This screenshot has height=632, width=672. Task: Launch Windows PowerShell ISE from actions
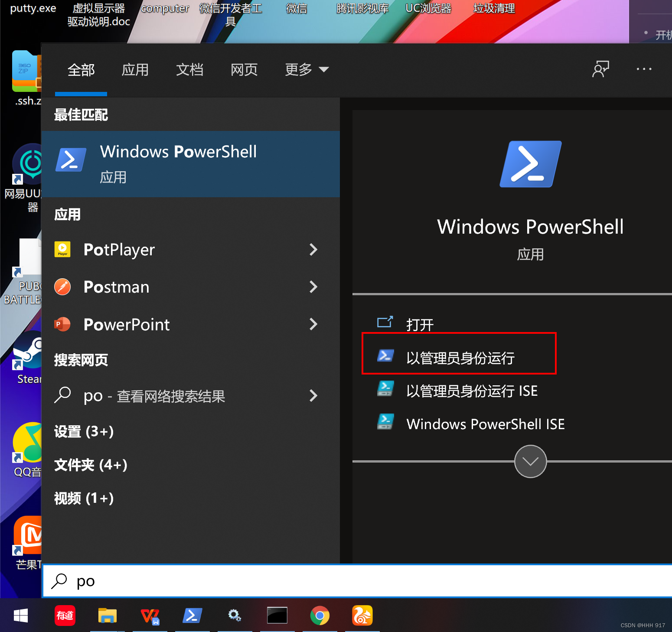(x=486, y=424)
